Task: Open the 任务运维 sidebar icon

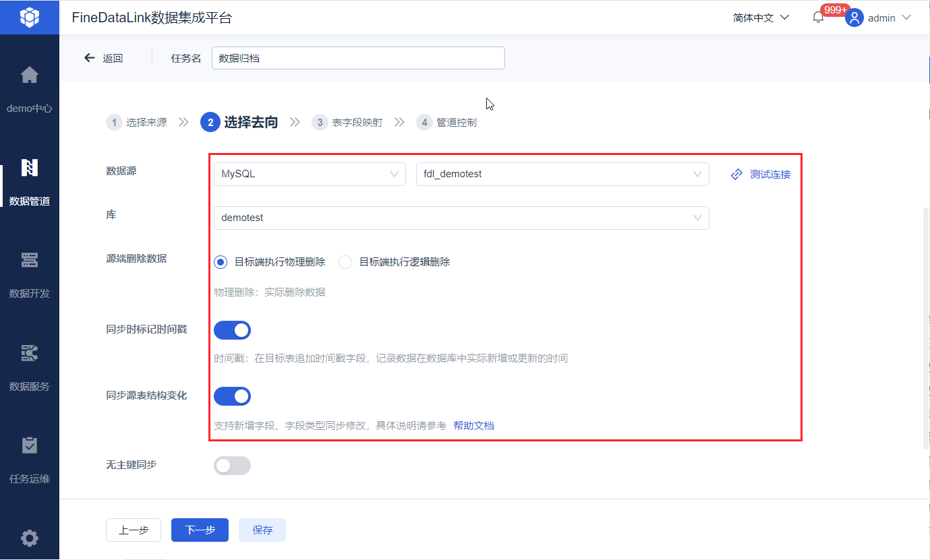Action: (30, 445)
